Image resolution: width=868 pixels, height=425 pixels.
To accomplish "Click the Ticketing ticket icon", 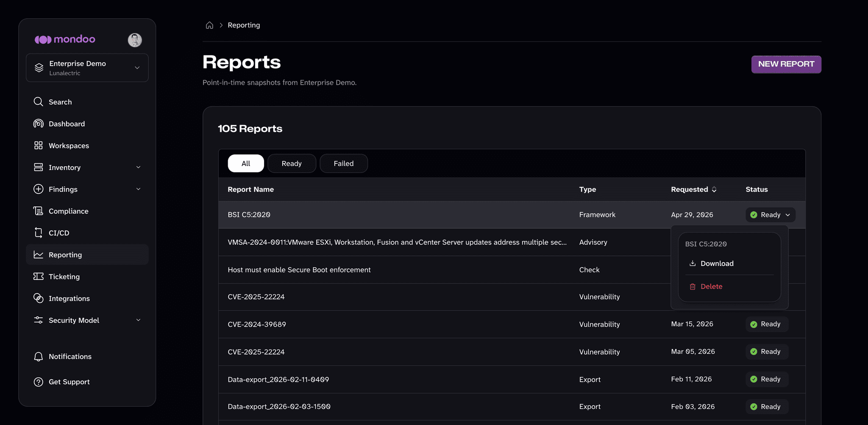I will (39, 277).
